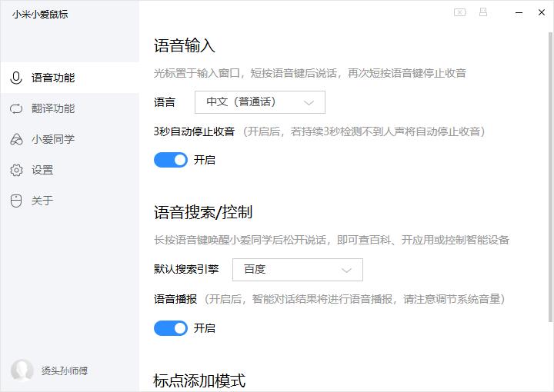The image size is (554, 392).
Task: Click the gear icon beside 设置
Action: pos(16,170)
